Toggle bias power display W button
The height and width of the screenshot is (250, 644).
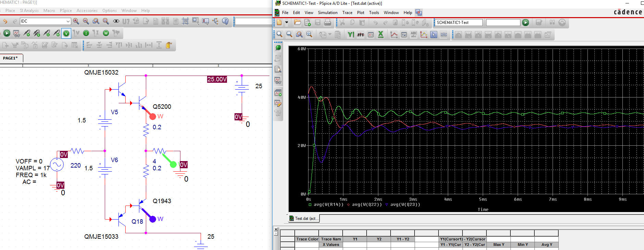coord(106,33)
